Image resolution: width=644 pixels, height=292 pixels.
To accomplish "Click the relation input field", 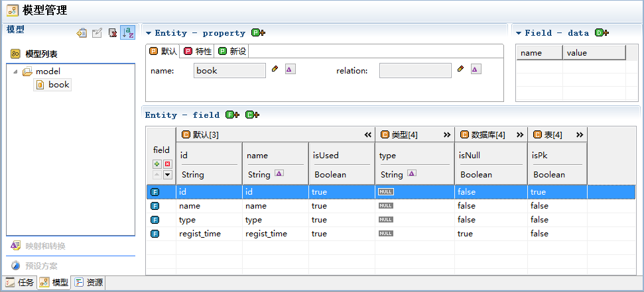I will click(x=415, y=71).
